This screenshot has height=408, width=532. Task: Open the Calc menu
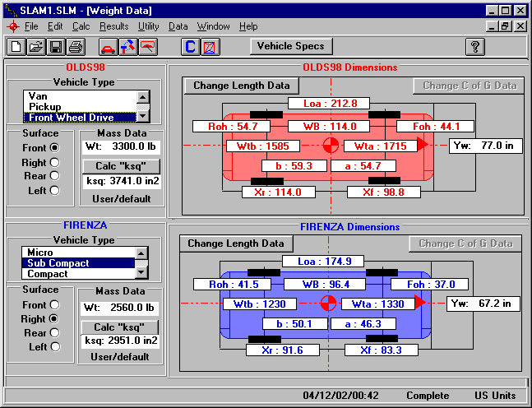(x=81, y=26)
